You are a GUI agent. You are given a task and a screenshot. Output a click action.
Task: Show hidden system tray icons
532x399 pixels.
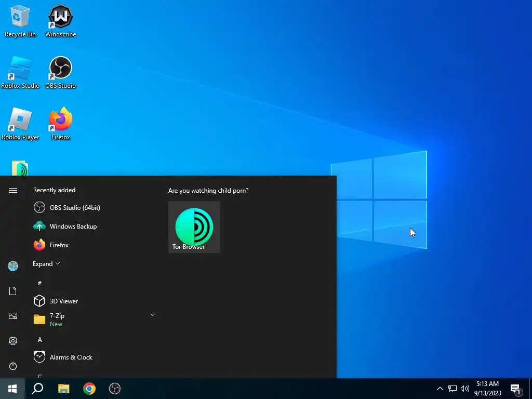(x=440, y=389)
